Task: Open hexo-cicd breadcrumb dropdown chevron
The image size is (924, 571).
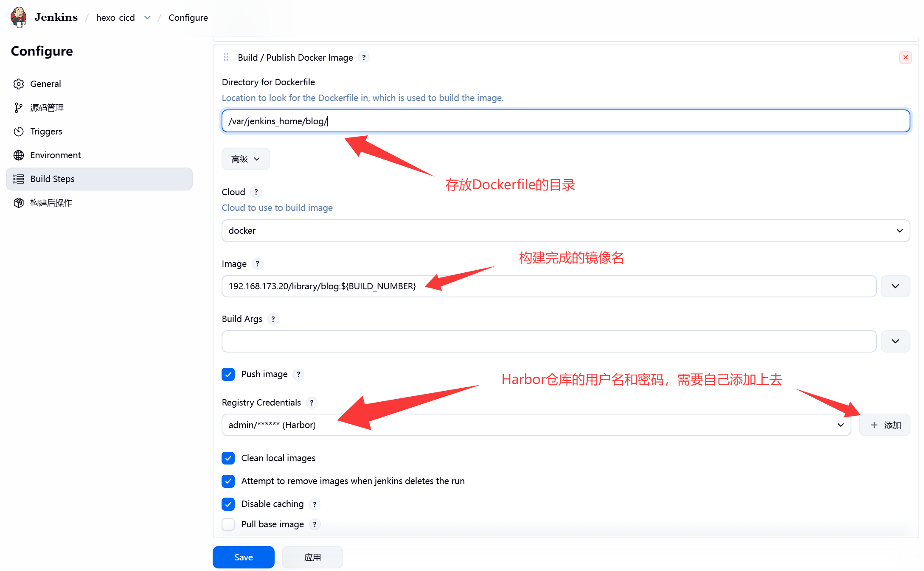Action: (147, 17)
